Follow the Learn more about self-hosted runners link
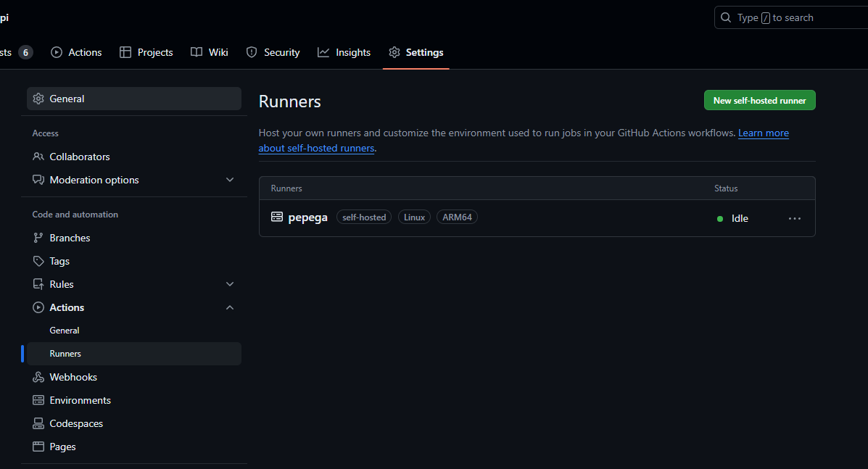 pyautogui.click(x=764, y=133)
